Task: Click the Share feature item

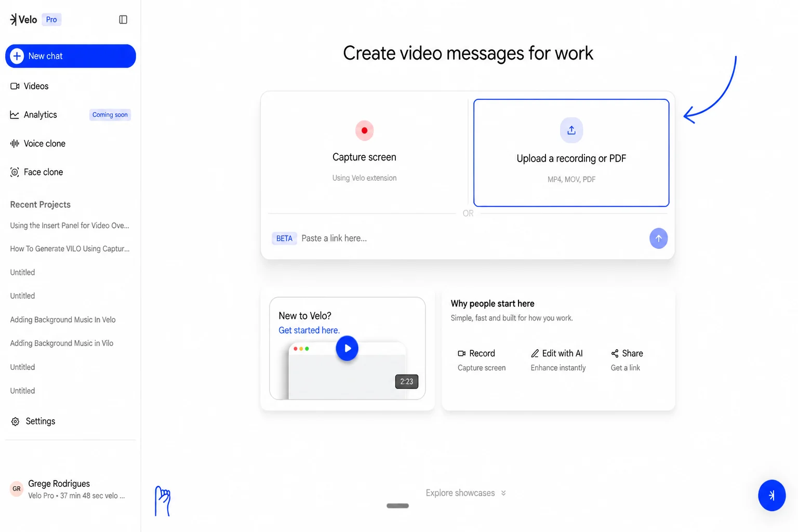Action: [627, 360]
